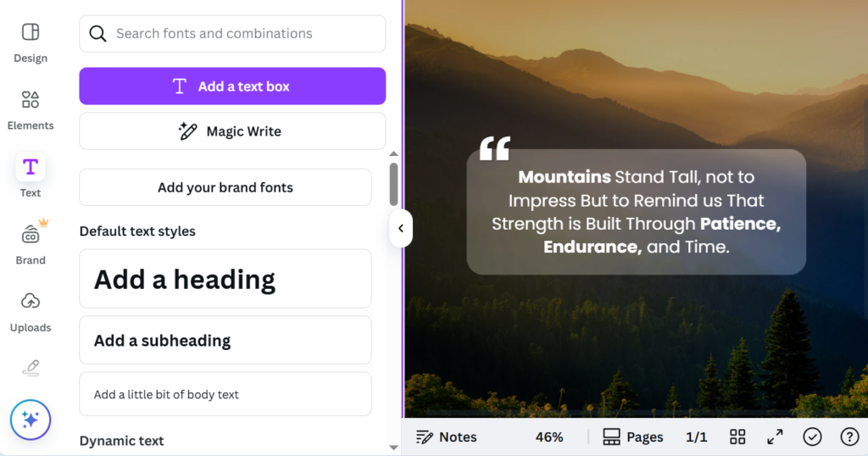Open grid view of pages

pyautogui.click(x=737, y=437)
